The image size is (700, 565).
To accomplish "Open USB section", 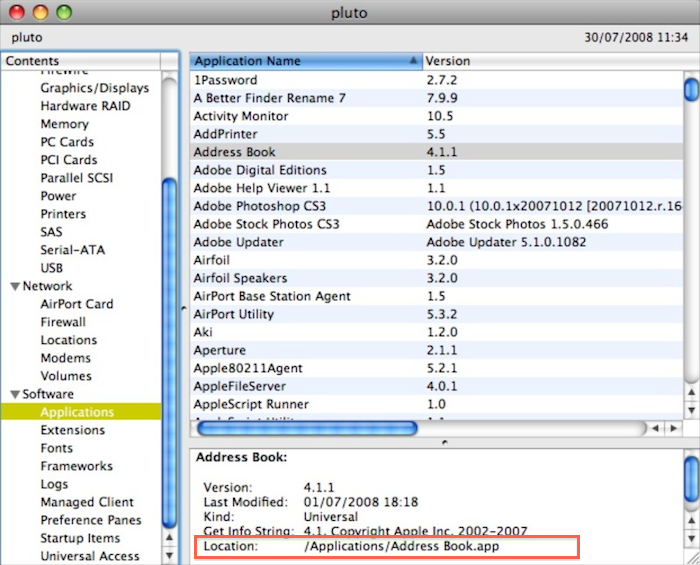I will click(x=51, y=268).
